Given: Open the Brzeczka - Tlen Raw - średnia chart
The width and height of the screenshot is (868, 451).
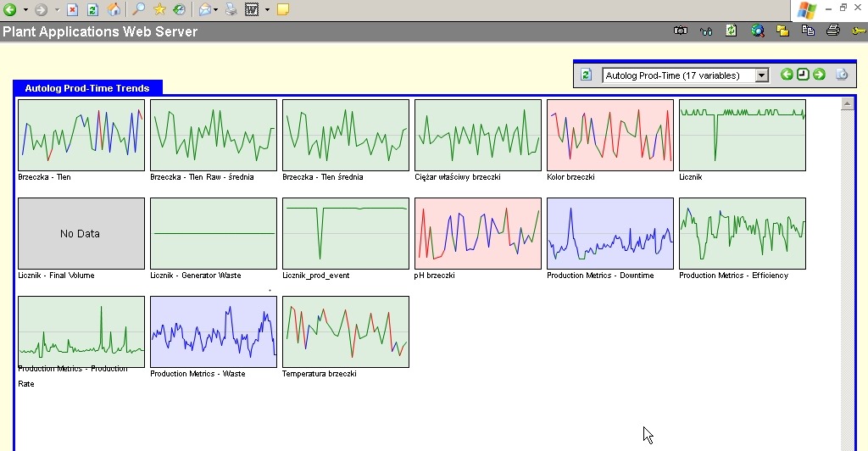Looking at the screenshot, I should coord(214,135).
